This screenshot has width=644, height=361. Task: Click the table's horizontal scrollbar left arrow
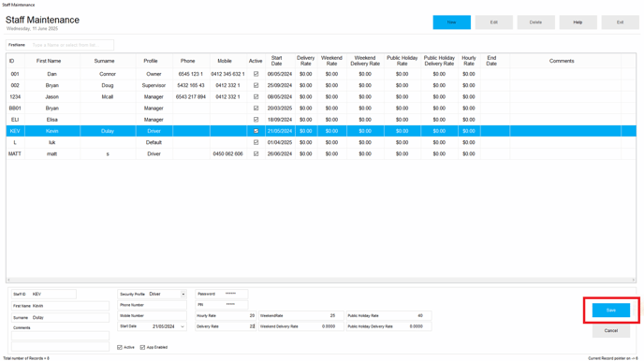pyautogui.click(x=9, y=281)
